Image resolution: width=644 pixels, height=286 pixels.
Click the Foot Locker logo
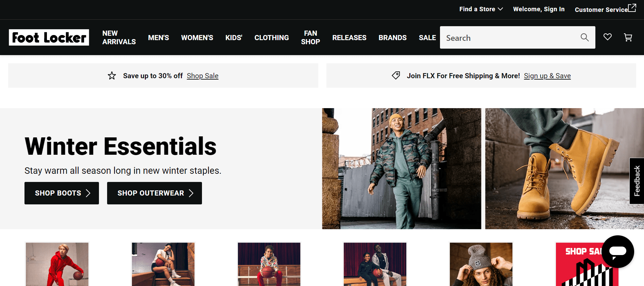click(49, 37)
